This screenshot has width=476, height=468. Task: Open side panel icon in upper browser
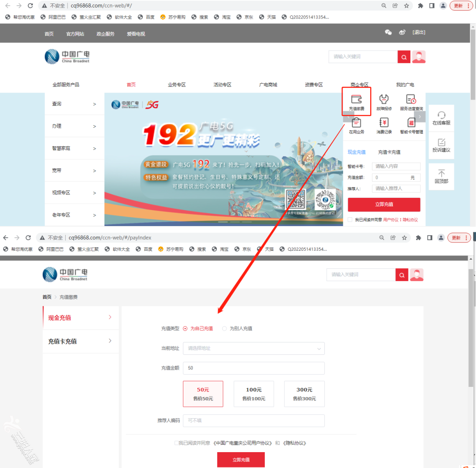pos(431,5)
